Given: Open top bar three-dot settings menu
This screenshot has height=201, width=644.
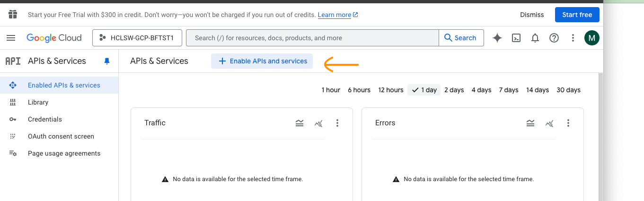Looking at the screenshot, I should pos(573,38).
